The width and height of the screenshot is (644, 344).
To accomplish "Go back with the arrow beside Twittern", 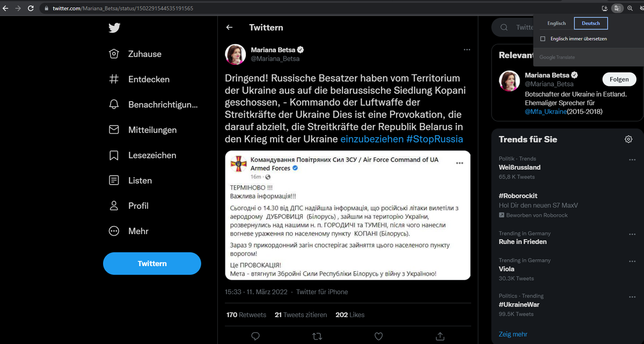I will 229,27.
